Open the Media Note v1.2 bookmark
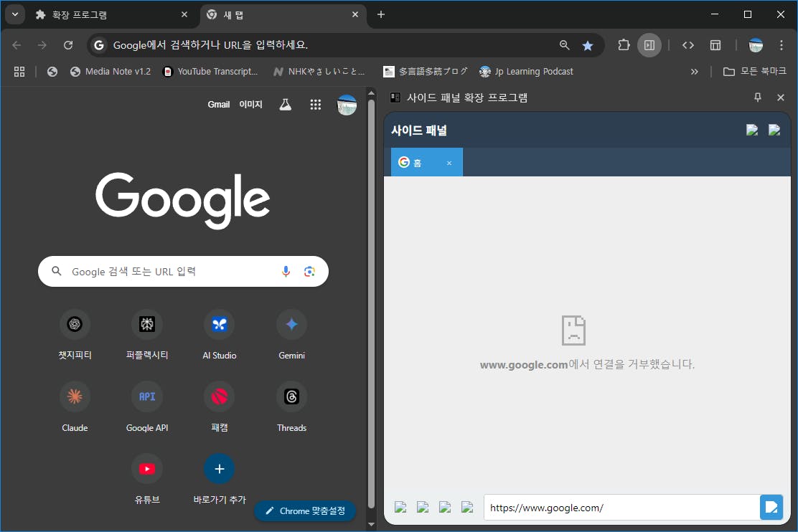Viewport: 798px width, 532px height. pyautogui.click(x=111, y=72)
